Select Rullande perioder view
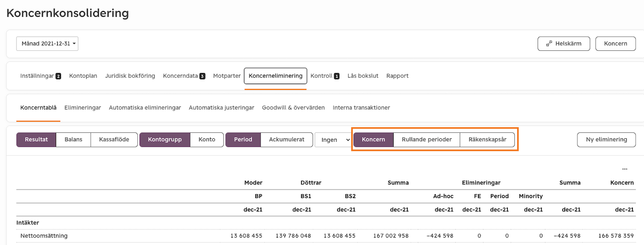 427,139
